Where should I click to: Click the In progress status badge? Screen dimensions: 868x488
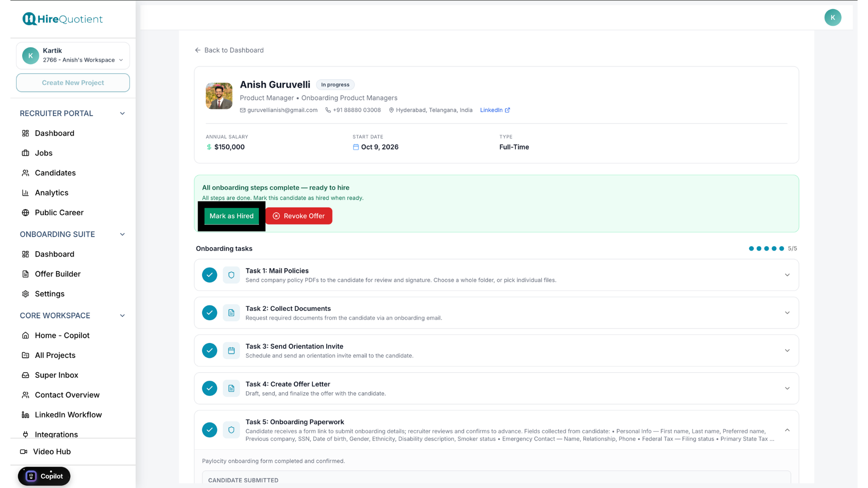[335, 85]
